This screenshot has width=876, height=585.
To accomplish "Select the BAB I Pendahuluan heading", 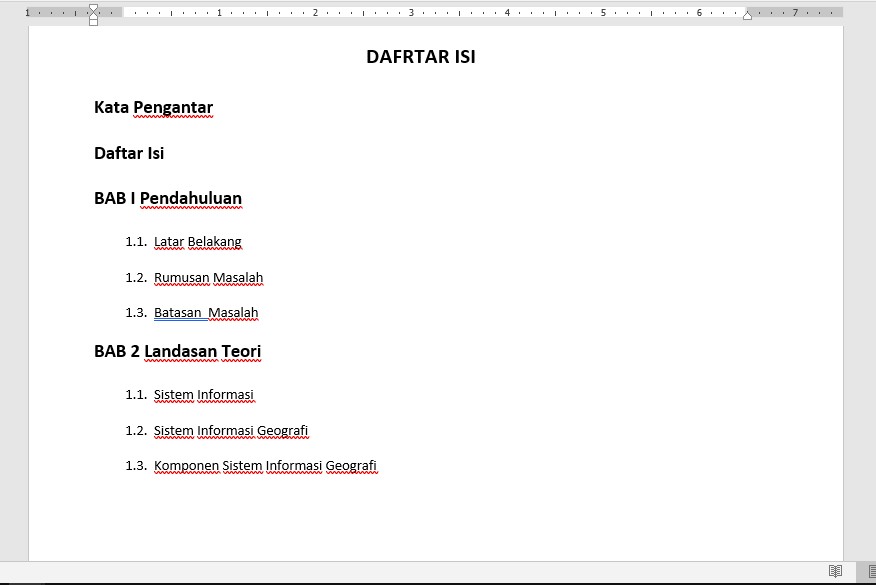I will [167, 198].
